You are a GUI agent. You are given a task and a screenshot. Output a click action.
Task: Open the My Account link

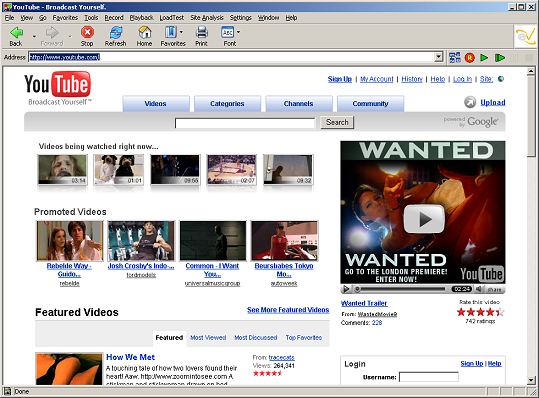[376, 79]
